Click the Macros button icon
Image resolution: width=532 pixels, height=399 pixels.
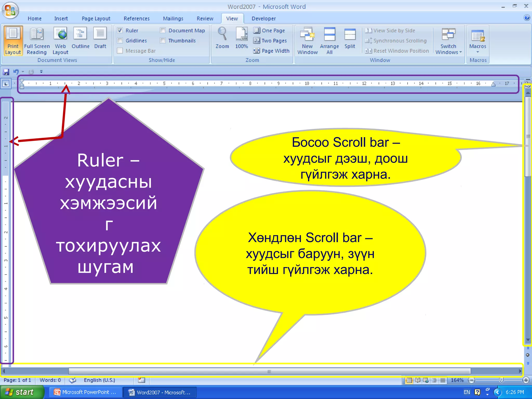(478, 36)
